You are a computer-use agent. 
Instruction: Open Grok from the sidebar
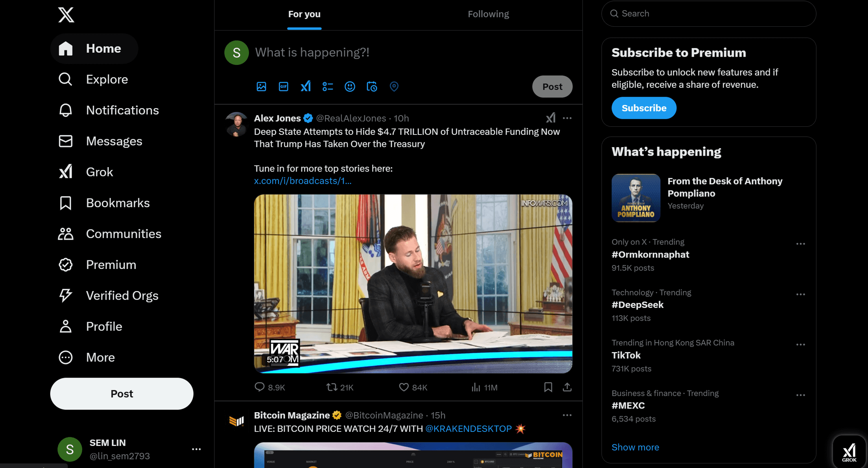(x=86, y=172)
